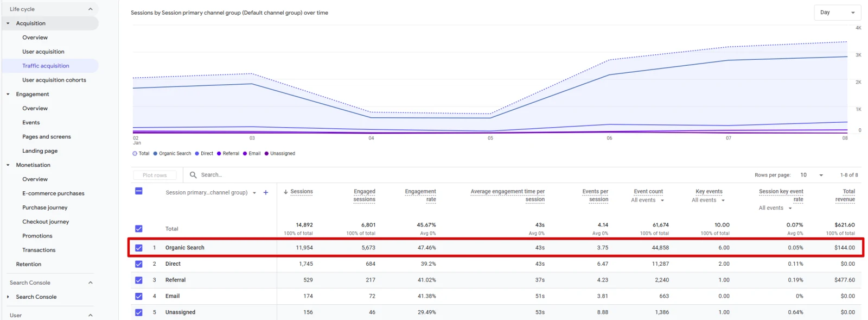The width and height of the screenshot is (868, 320).
Task: Open the Day granularity dropdown
Action: [x=838, y=12]
